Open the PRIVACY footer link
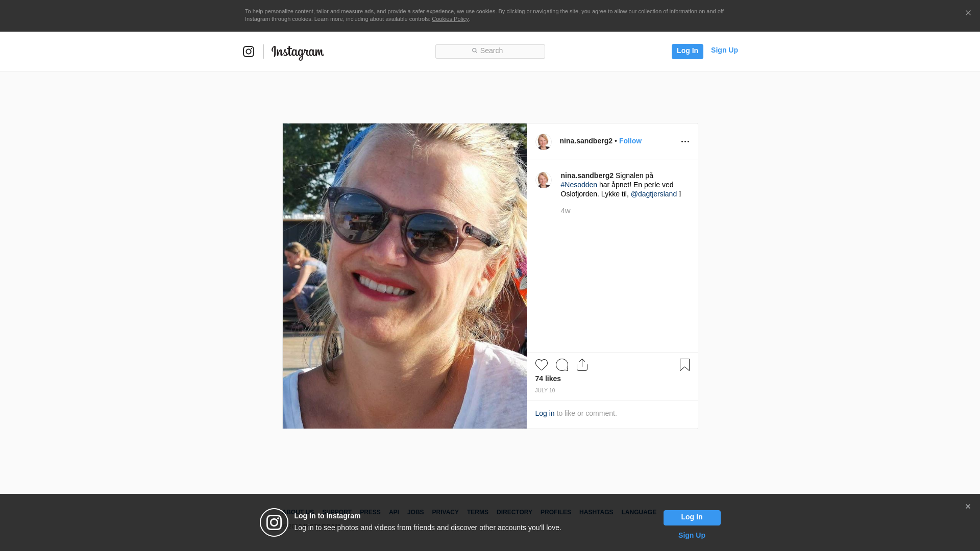The width and height of the screenshot is (980, 551). [x=445, y=512]
